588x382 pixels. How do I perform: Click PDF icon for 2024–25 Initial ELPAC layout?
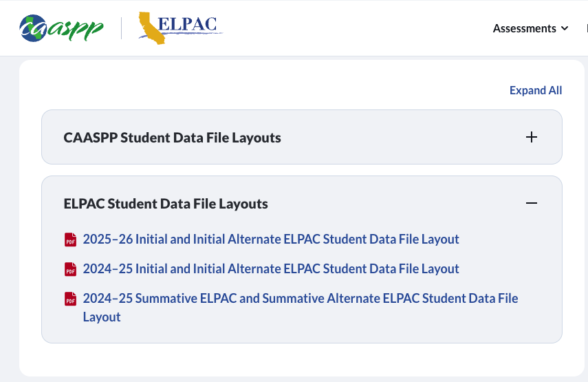[x=71, y=269]
